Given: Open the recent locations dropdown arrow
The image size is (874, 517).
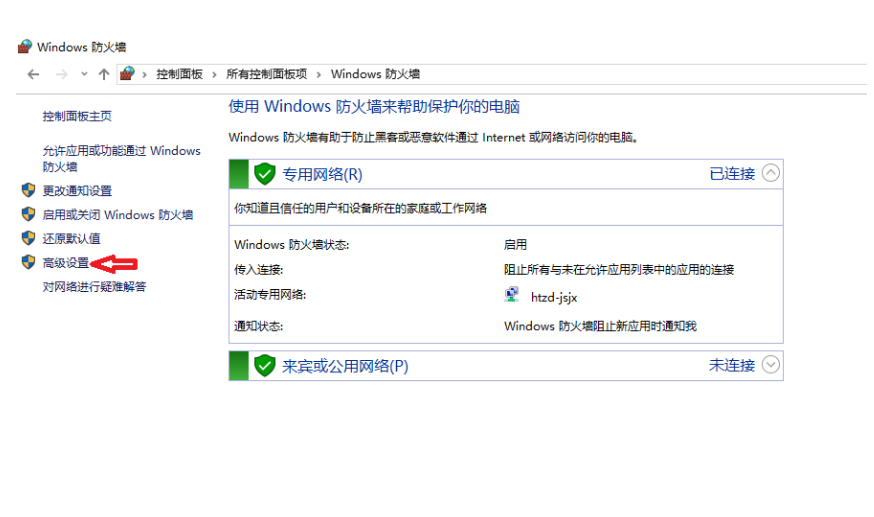Looking at the screenshot, I should pyautogui.click(x=84, y=74).
